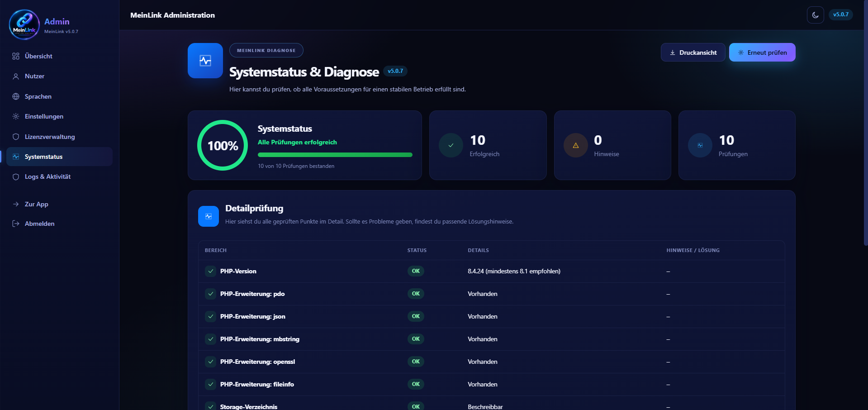Click the Zur App arrow icon
Image resolution: width=868 pixels, height=410 pixels.
tap(16, 204)
